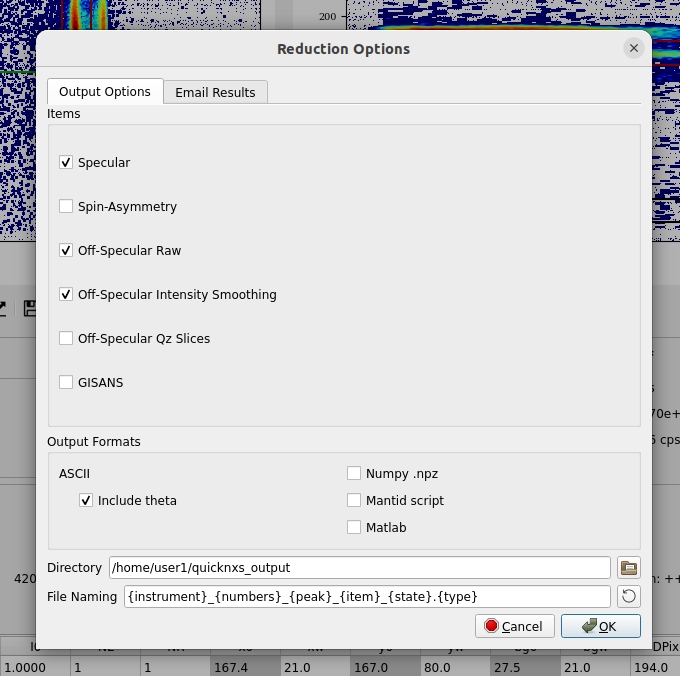Browse for output directory folder icon
Screen dimensions: 680x676
(629, 568)
